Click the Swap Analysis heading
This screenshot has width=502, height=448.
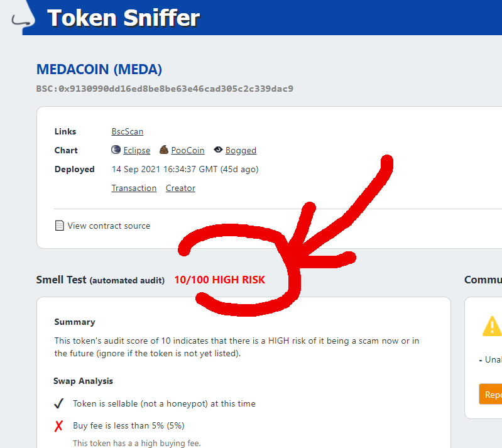click(x=83, y=381)
